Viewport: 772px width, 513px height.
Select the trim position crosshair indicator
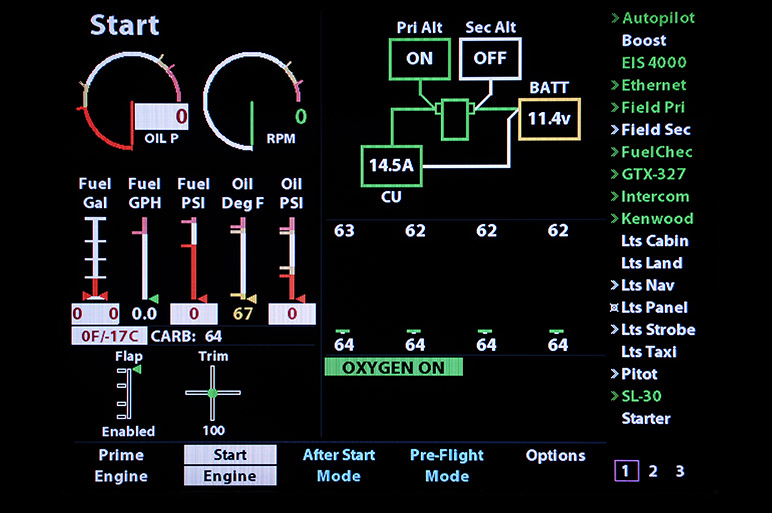coord(213,393)
